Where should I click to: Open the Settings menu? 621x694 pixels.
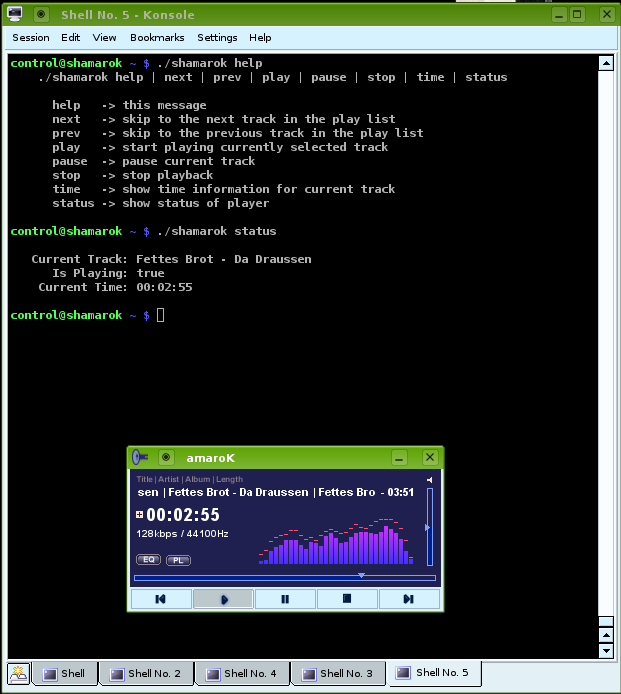(x=217, y=38)
